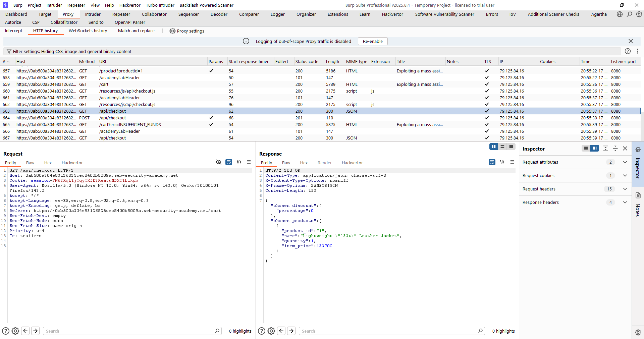This screenshot has width=644, height=339.
Task: Click the request search magnifier icon
Action: coord(217,331)
